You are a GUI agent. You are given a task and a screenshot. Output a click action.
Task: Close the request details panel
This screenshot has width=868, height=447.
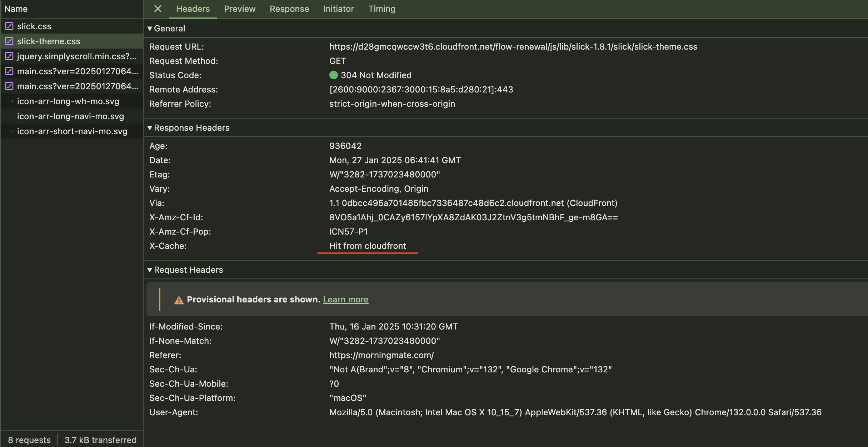(158, 9)
